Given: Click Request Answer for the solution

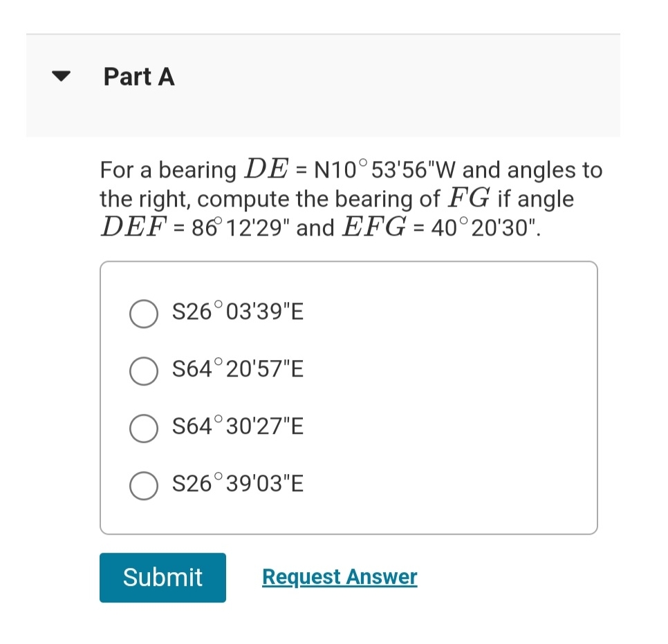Looking at the screenshot, I should coord(339,576).
